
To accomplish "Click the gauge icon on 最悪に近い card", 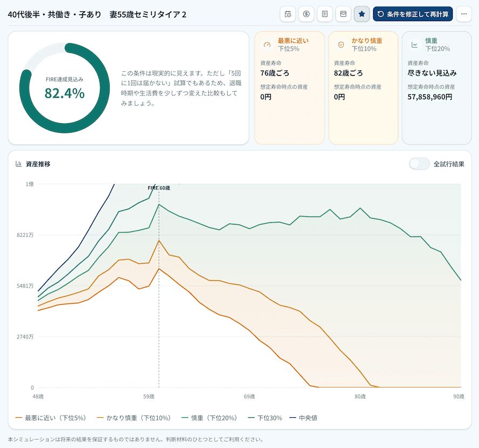I will tap(267, 45).
